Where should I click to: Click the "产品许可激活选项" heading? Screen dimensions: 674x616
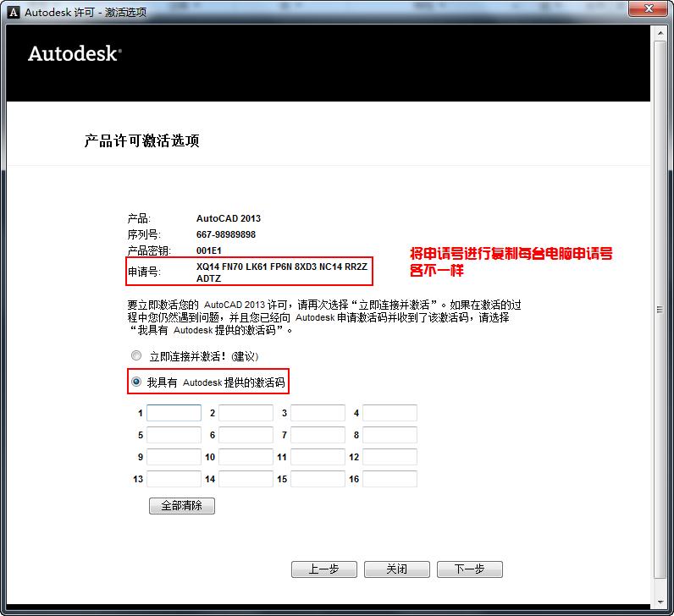click(141, 140)
